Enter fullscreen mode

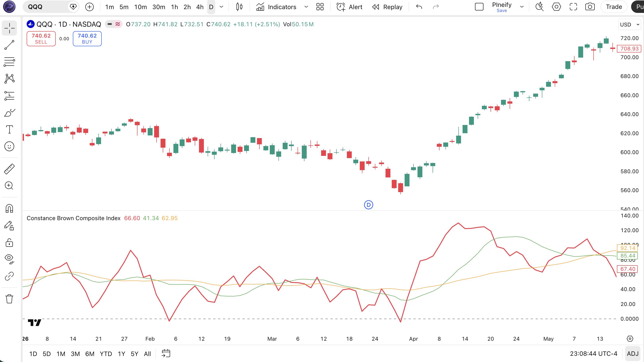click(573, 7)
